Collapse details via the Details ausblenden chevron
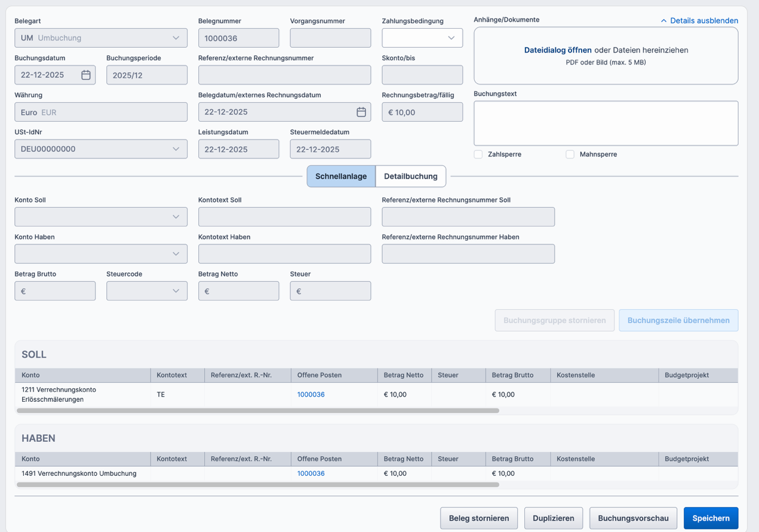The image size is (759, 532). coord(663,21)
